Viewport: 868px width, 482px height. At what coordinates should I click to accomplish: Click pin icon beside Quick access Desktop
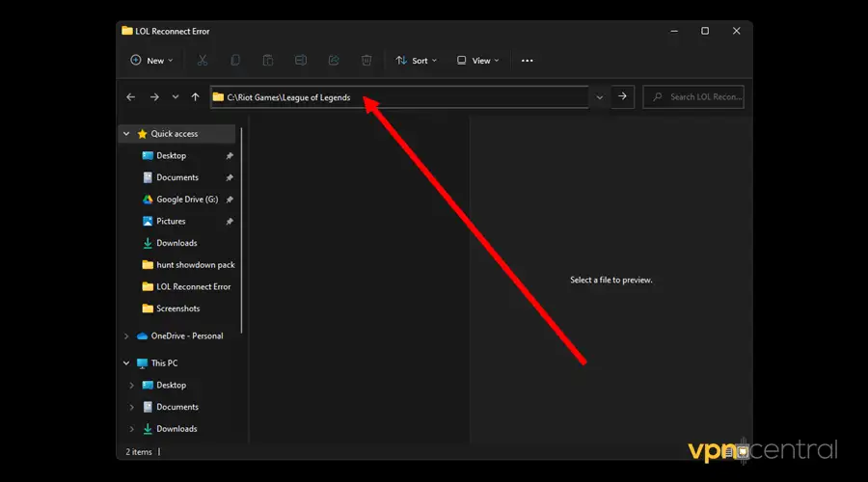tap(230, 156)
